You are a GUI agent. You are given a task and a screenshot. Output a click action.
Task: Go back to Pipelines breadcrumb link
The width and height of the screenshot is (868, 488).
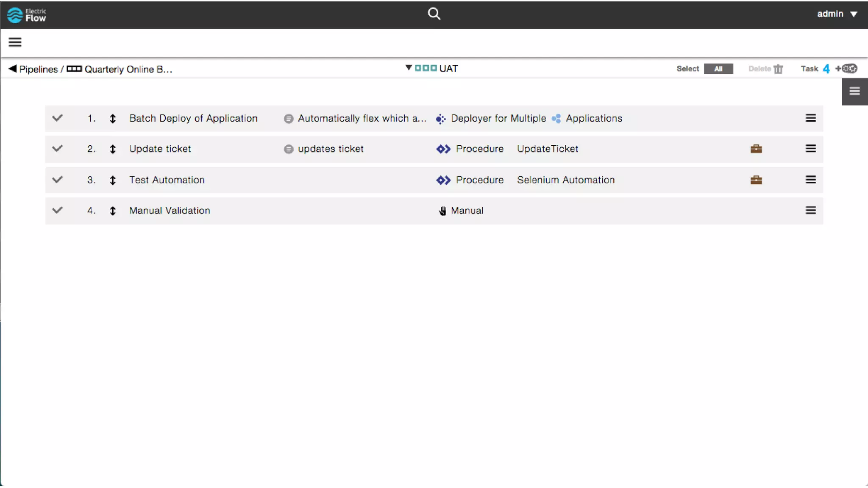point(38,69)
